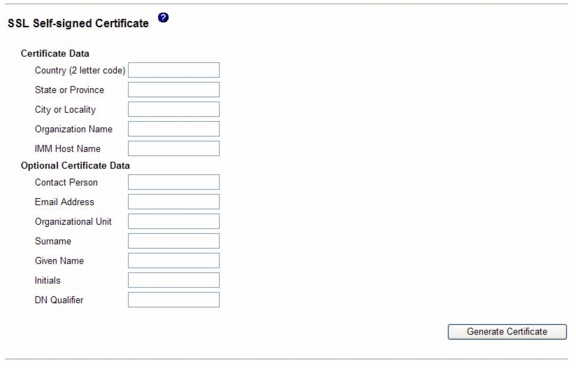
Task: Click the IMM Host Name label text
Action: coord(68,149)
